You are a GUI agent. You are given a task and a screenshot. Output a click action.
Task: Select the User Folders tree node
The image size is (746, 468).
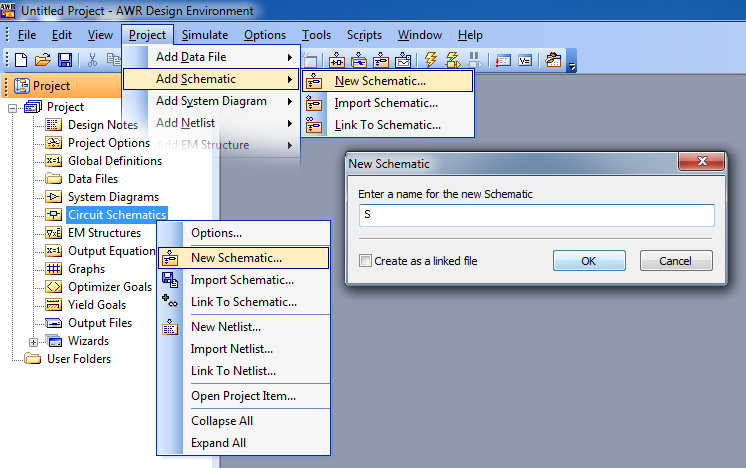click(x=79, y=359)
